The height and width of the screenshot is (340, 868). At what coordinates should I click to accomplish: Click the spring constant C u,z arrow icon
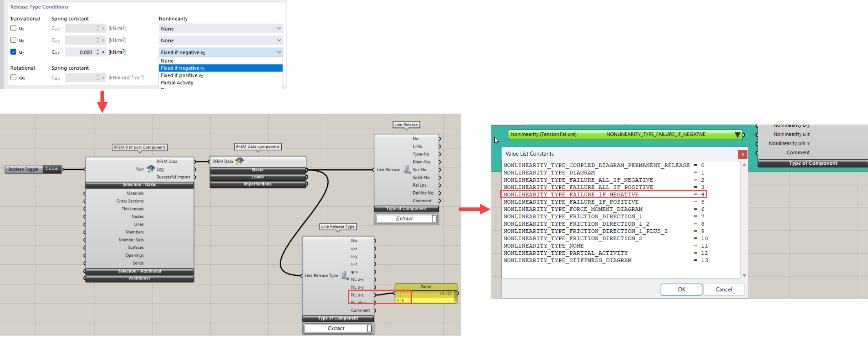click(x=104, y=52)
